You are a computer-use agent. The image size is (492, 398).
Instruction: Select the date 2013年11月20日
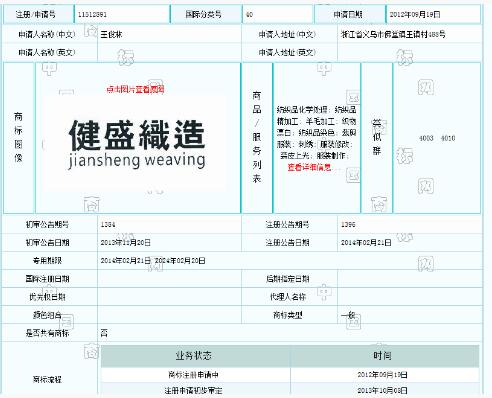[x=126, y=243]
